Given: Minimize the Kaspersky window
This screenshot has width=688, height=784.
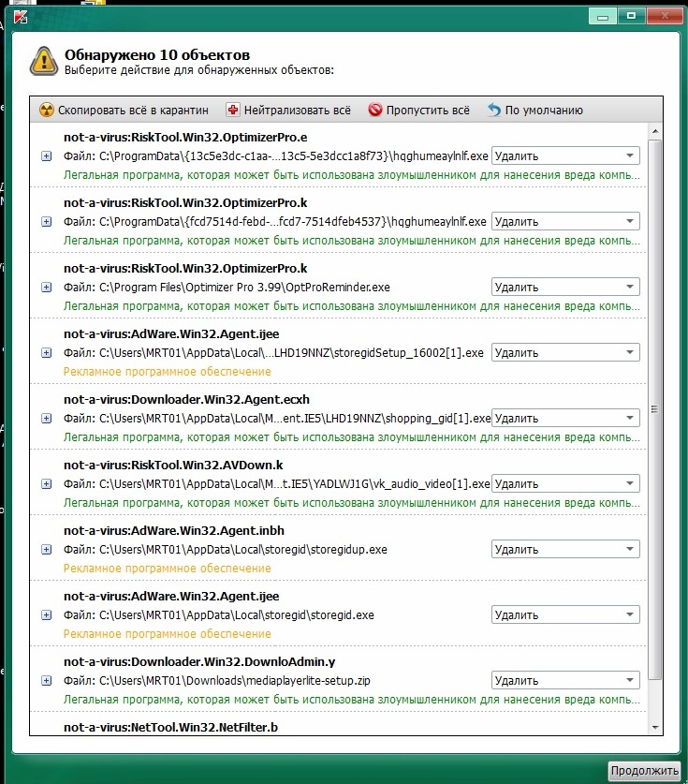Looking at the screenshot, I should (603, 17).
